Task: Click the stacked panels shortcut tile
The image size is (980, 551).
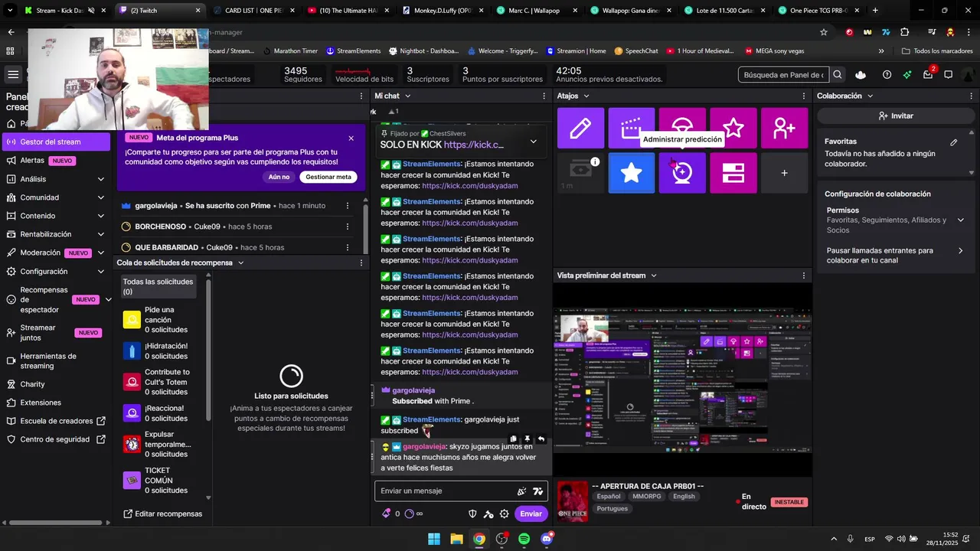Action: (x=733, y=173)
